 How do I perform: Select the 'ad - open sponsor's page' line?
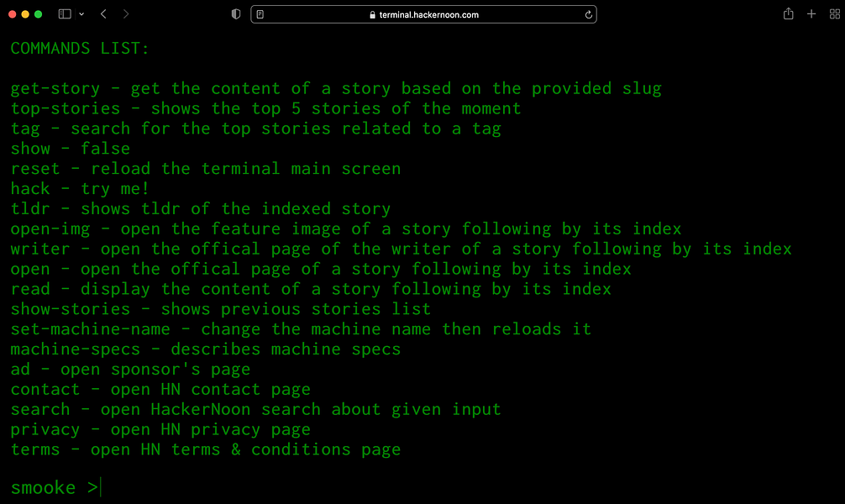130,370
